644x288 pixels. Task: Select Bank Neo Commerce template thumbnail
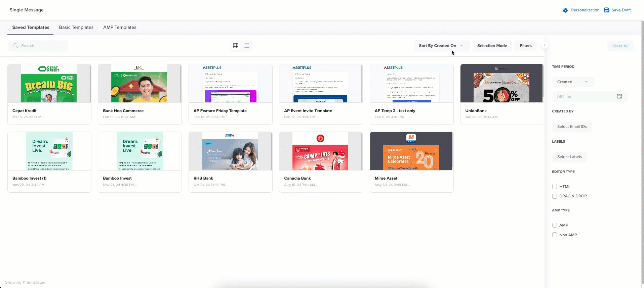(x=139, y=83)
